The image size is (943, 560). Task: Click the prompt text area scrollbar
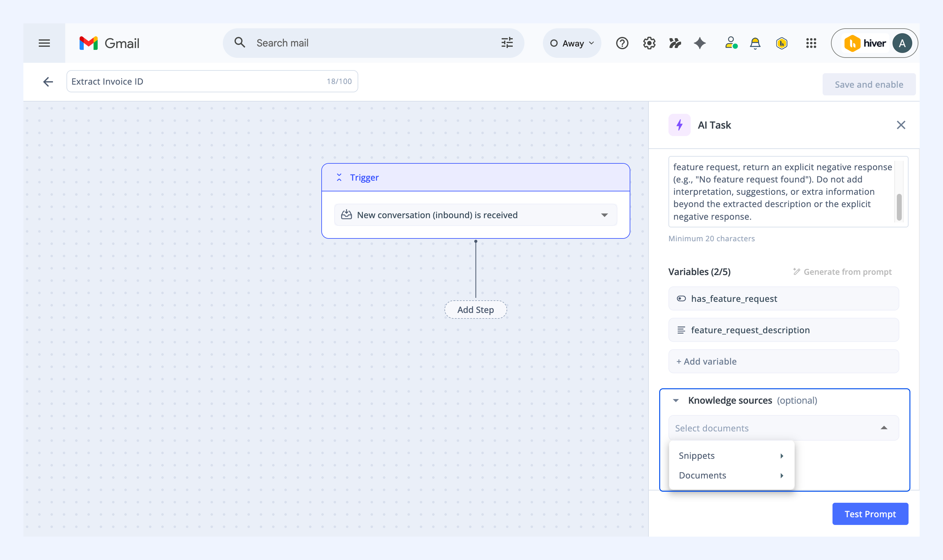[899, 207]
